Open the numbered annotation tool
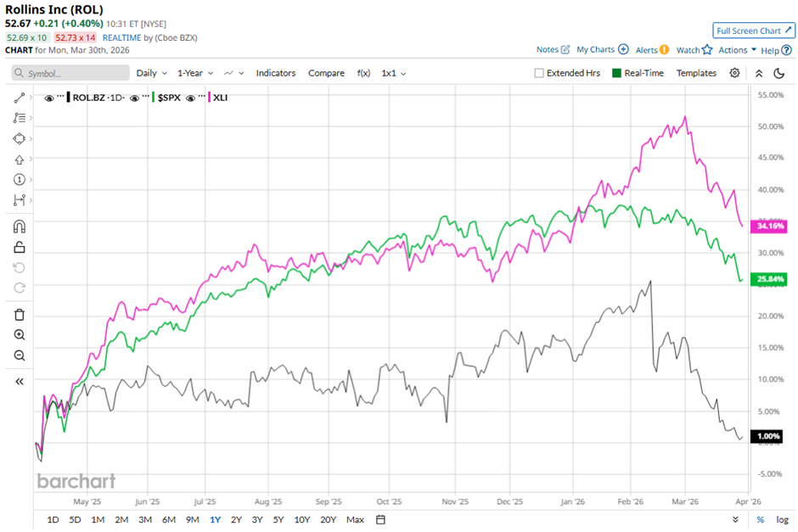 [20, 180]
